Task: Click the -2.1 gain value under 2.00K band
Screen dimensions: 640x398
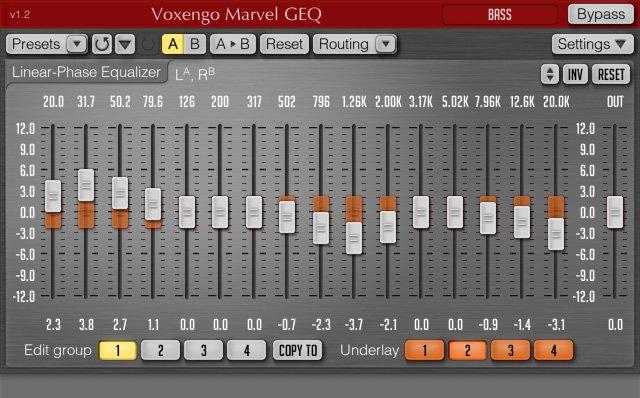Action: [387, 325]
